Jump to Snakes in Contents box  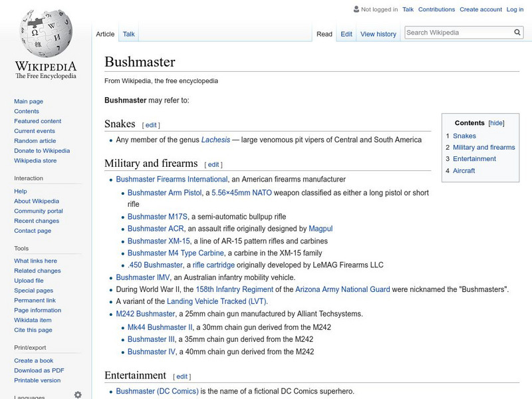tap(464, 136)
